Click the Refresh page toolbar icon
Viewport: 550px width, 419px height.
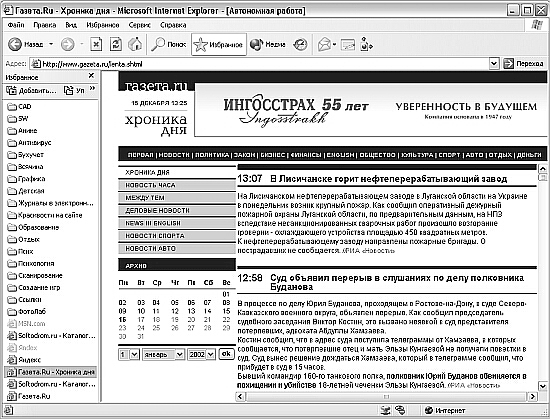[116, 44]
